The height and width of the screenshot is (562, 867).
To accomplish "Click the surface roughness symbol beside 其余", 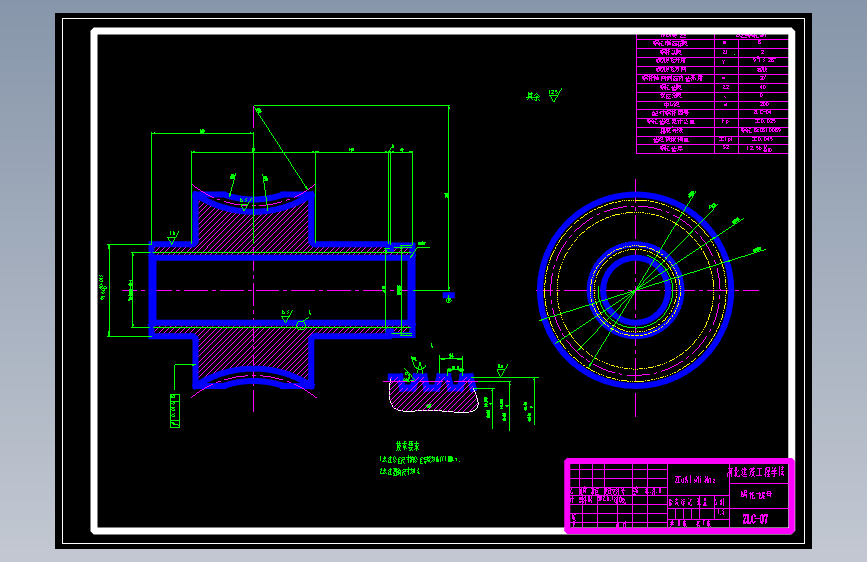I will coord(555,95).
